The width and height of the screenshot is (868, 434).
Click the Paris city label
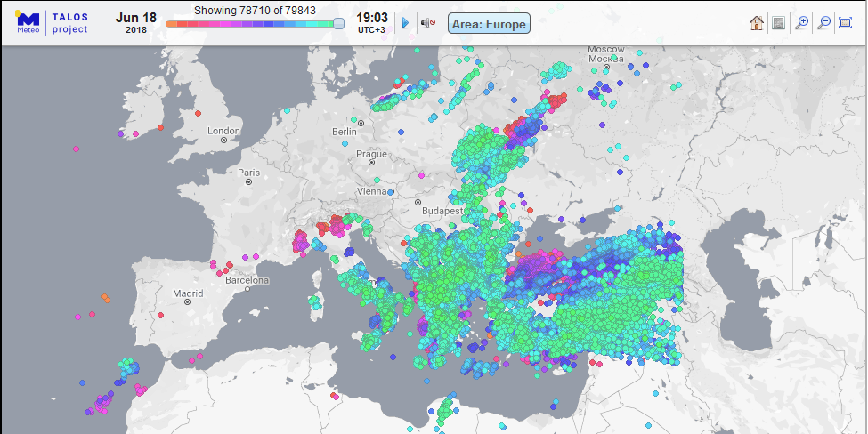(248, 173)
